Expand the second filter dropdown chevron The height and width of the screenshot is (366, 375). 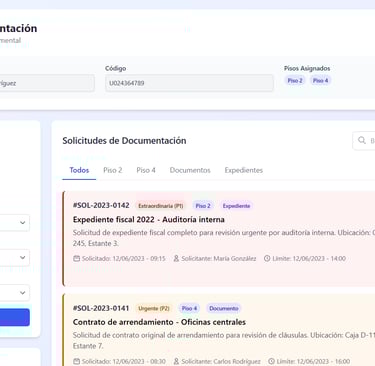coord(22,257)
